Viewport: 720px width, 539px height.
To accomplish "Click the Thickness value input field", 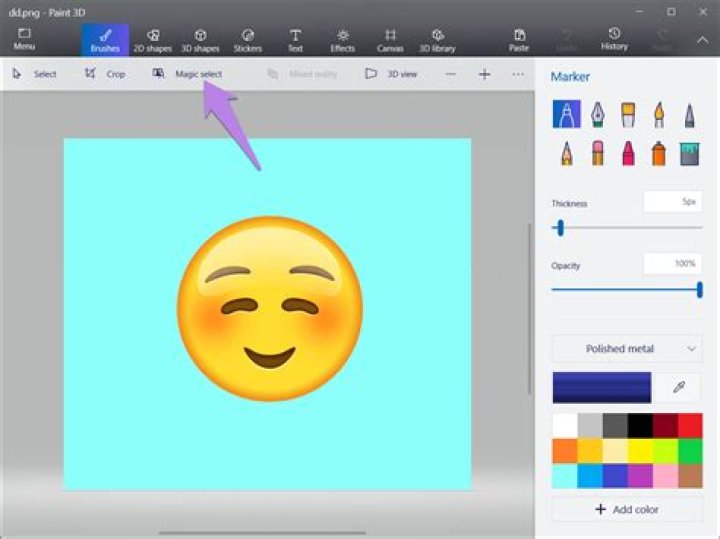I will [x=672, y=202].
